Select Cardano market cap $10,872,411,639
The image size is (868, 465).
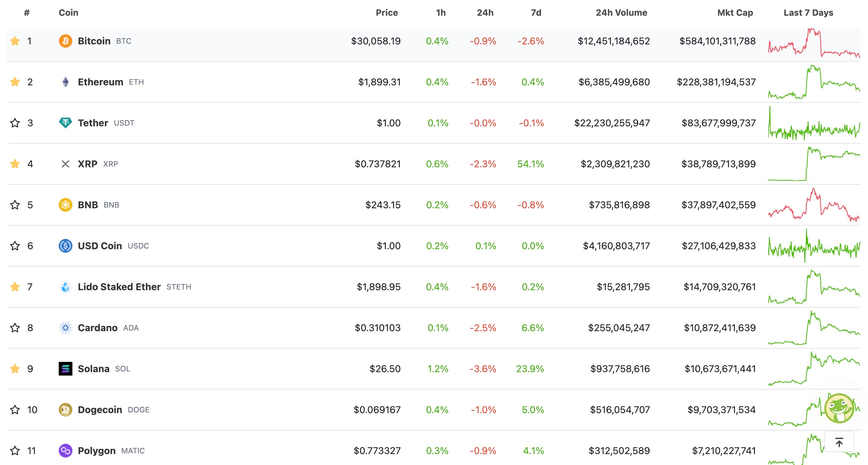click(x=720, y=328)
